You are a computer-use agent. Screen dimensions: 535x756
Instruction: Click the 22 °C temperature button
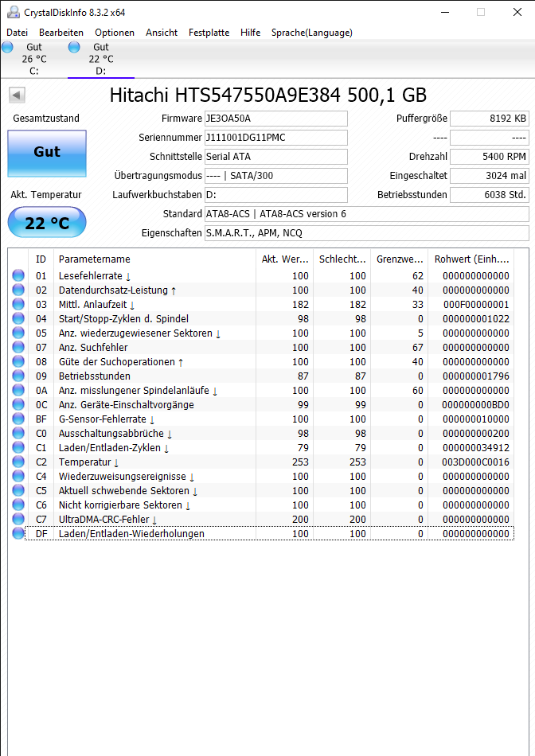click(47, 222)
